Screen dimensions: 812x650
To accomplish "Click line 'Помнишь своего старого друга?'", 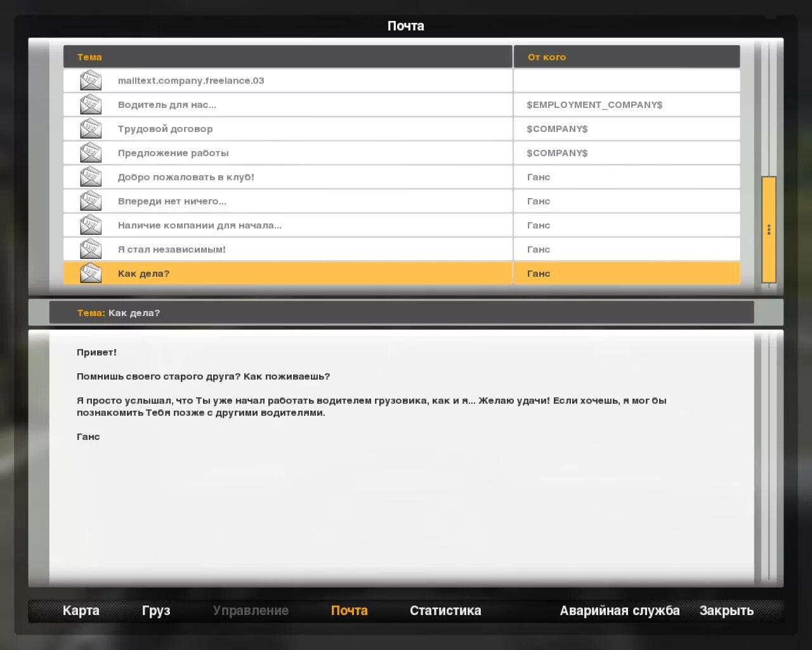I will pyautogui.click(x=159, y=376).
